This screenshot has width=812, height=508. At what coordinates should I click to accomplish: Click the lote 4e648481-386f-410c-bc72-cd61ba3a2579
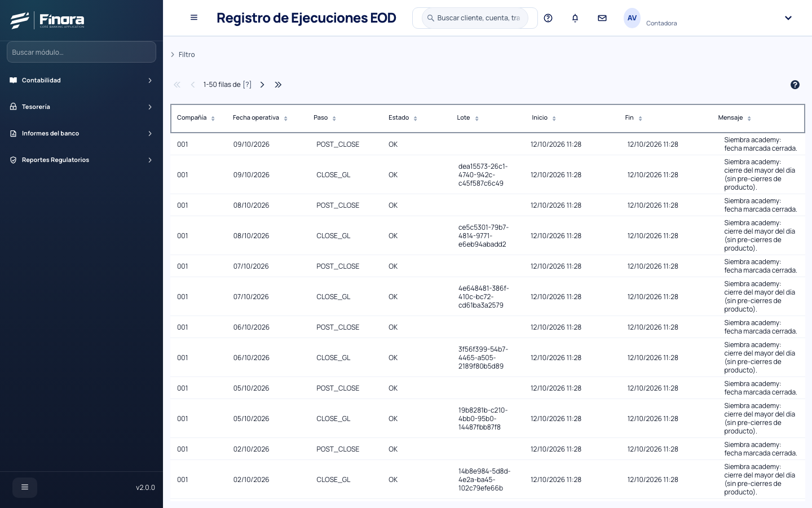tap(484, 297)
